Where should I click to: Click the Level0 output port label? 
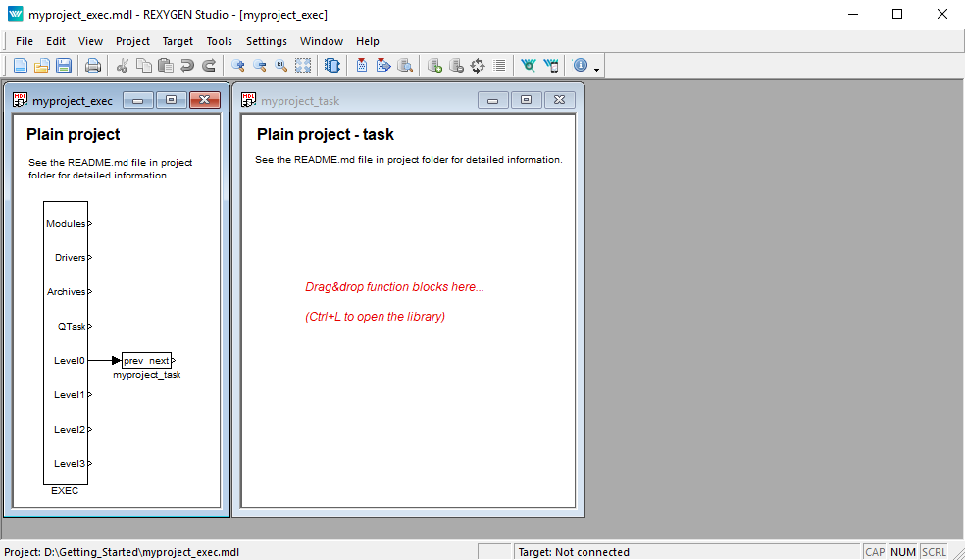[x=70, y=361]
